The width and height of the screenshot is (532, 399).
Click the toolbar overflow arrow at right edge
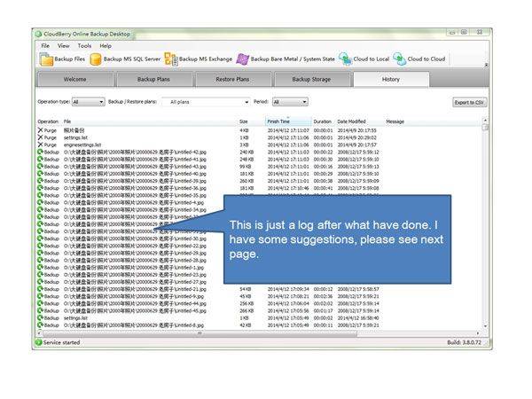[x=486, y=65]
